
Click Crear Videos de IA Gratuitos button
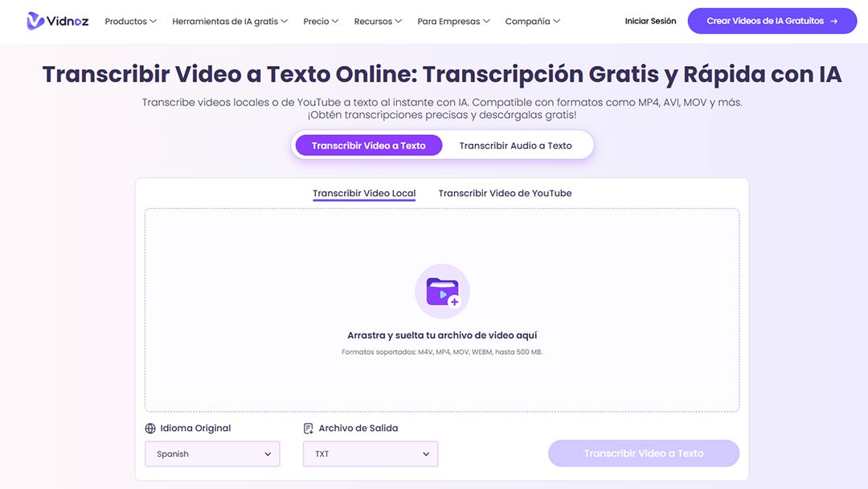(x=772, y=21)
